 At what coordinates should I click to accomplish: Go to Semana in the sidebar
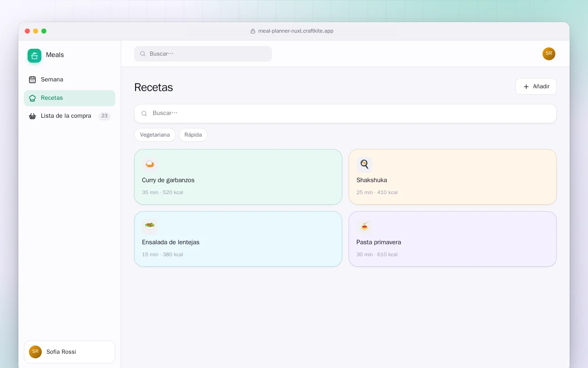(69, 80)
